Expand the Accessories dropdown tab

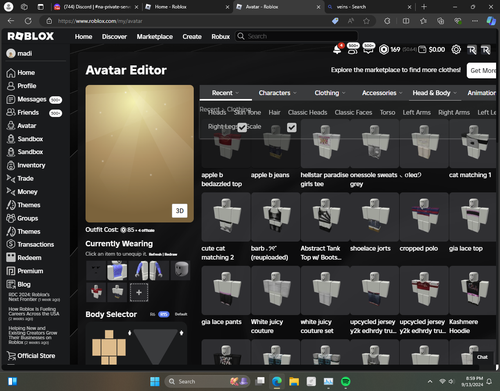(x=382, y=93)
